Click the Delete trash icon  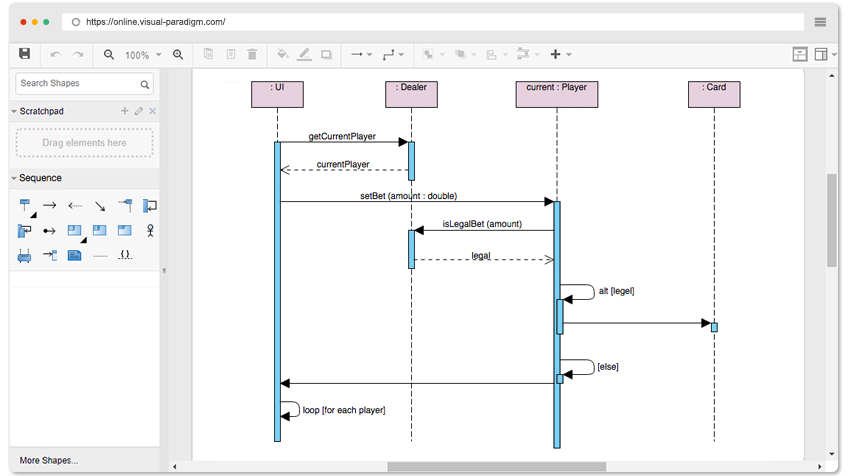252,54
